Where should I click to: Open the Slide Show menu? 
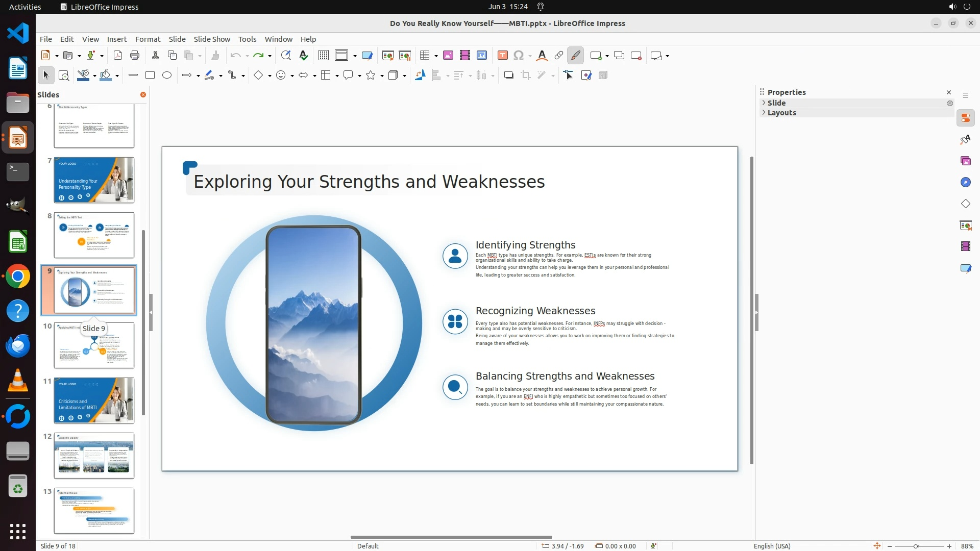point(211,39)
